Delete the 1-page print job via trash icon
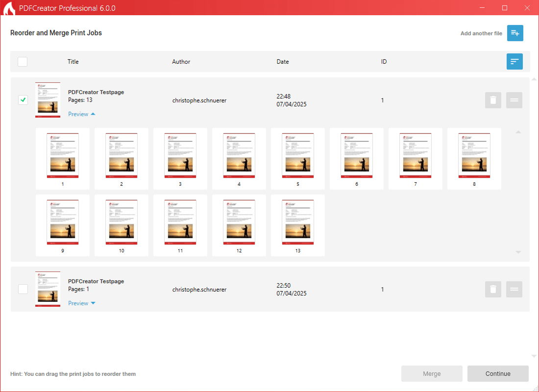 click(493, 289)
